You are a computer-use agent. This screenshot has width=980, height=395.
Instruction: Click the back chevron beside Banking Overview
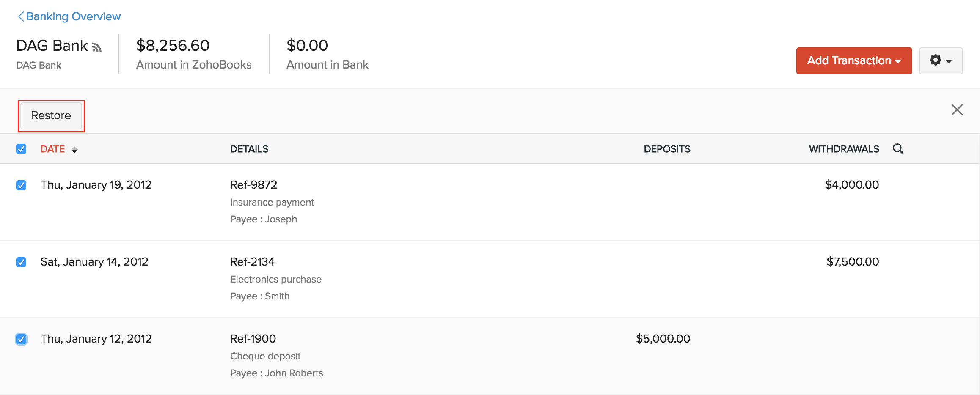coord(20,16)
